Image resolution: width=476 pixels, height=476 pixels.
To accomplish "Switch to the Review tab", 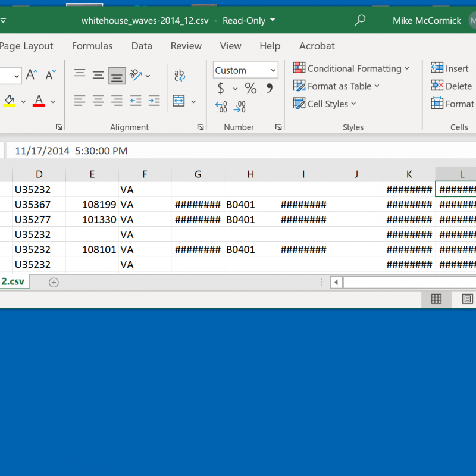I will click(186, 46).
